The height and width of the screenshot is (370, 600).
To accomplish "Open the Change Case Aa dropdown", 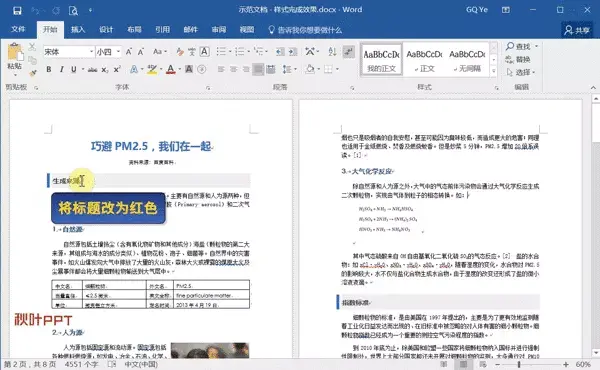I will (159, 52).
